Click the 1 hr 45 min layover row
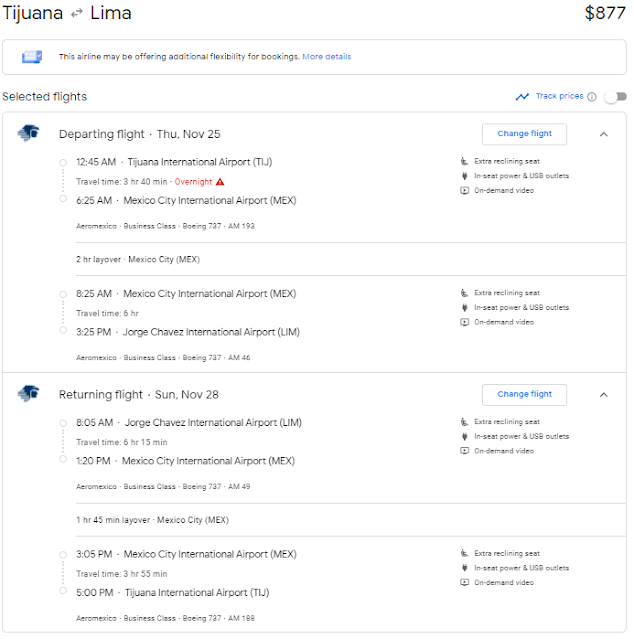The width and height of the screenshot is (634, 639). (x=152, y=520)
